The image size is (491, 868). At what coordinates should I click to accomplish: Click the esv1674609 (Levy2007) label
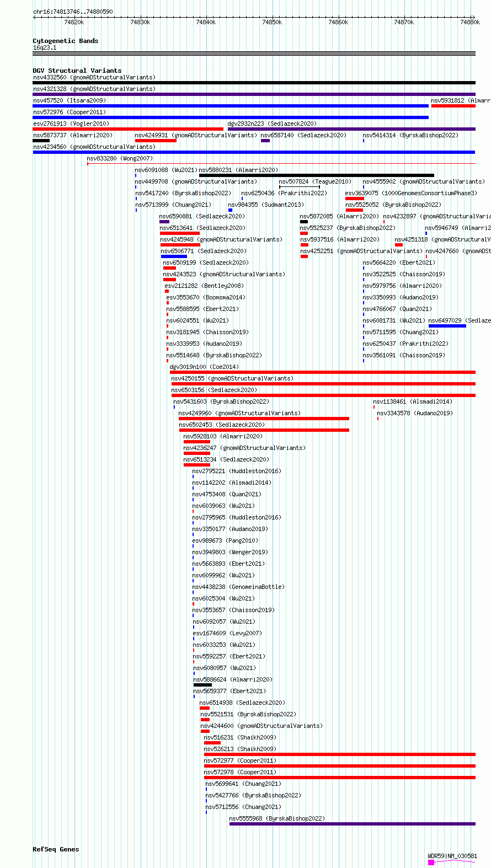228,633
